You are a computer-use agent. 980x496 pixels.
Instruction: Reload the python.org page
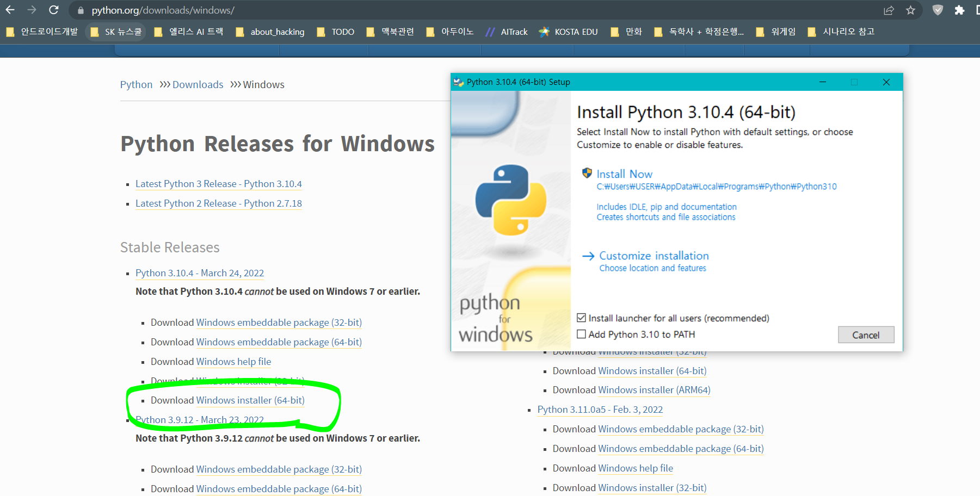point(53,10)
